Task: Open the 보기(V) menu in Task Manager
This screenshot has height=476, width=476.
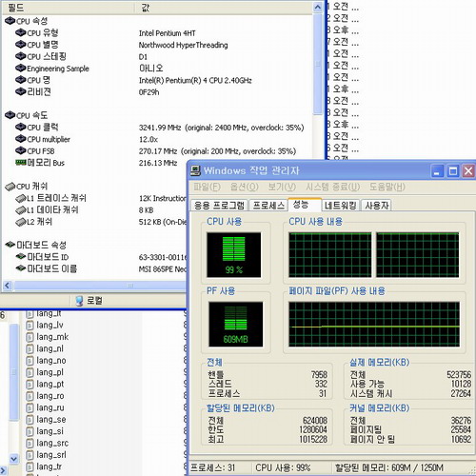Action: (x=282, y=187)
